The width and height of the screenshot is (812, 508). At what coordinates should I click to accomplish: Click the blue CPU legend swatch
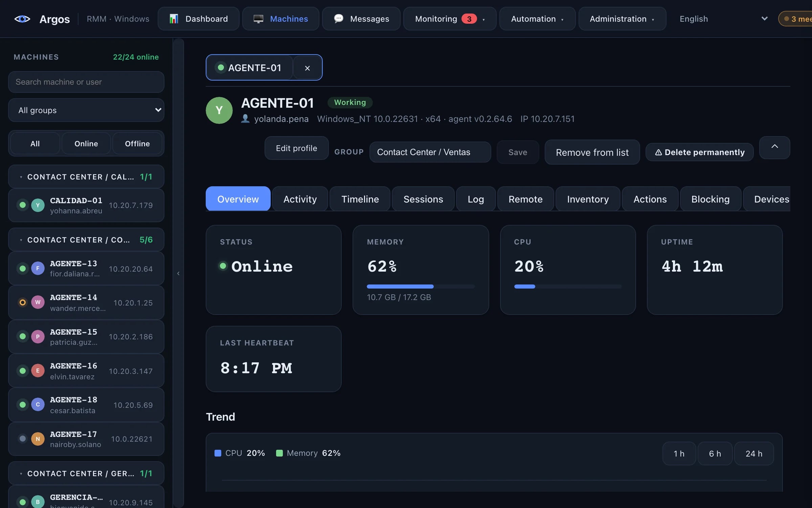click(218, 453)
